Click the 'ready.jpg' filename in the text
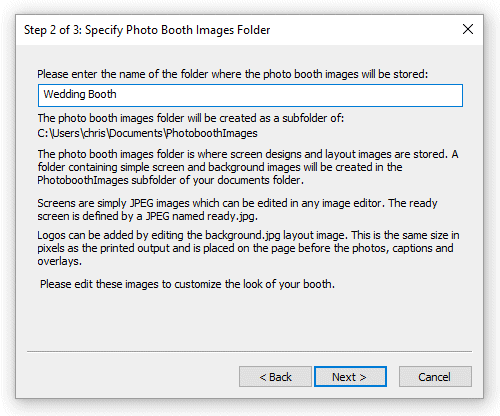 232,216
